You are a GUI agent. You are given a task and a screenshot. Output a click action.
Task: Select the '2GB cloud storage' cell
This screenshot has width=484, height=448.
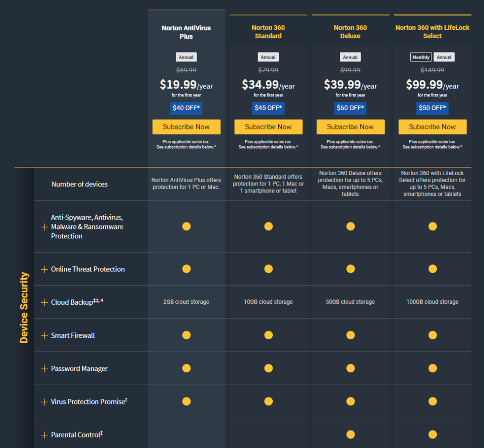pyautogui.click(x=186, y=302)
